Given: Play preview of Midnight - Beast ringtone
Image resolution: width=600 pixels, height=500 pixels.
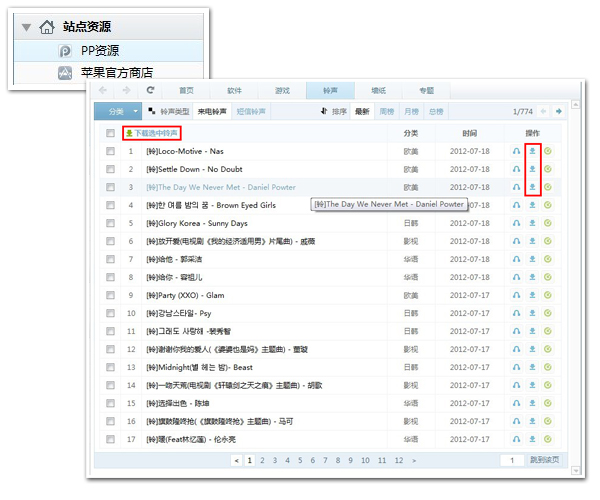Looking at the screenshot, I should [516, 367].
